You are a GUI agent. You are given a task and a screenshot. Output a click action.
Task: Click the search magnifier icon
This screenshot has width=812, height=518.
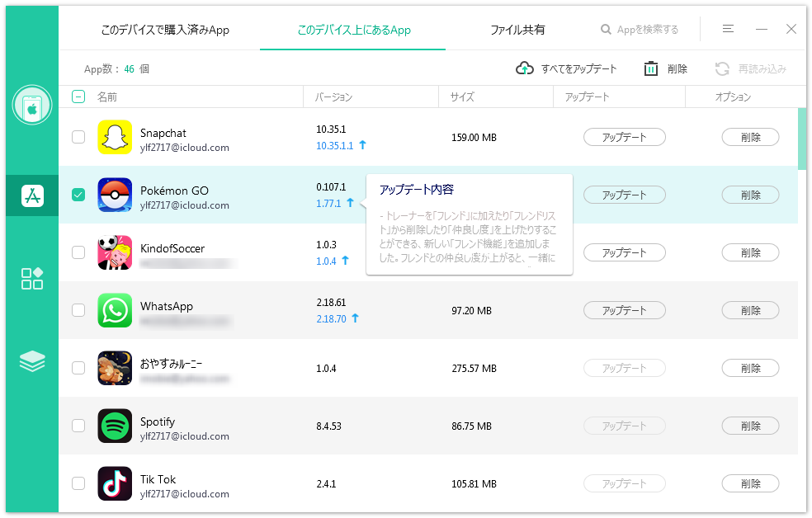tap(606, 30)
